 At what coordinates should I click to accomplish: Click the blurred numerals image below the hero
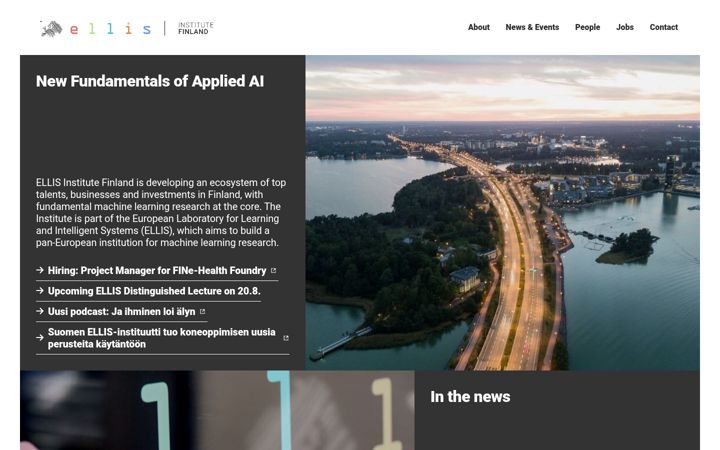tap(217, 410)
